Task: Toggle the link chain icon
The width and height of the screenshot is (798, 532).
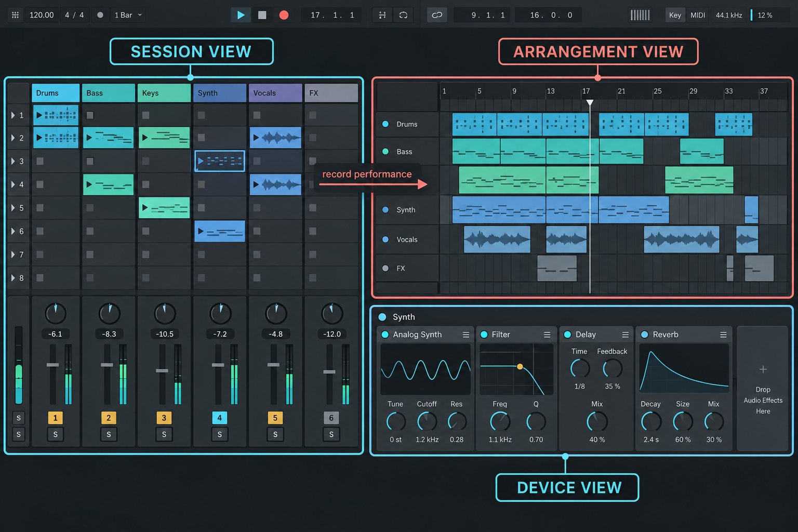Action: tap(437, 15)
